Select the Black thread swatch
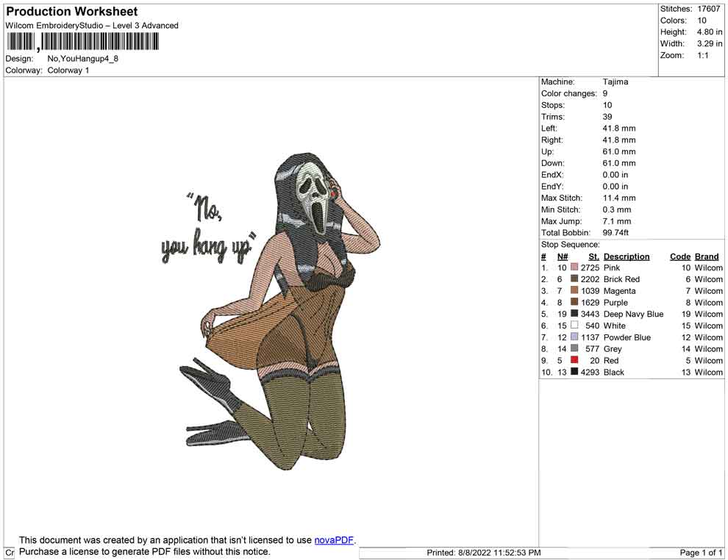 [574, 372]
